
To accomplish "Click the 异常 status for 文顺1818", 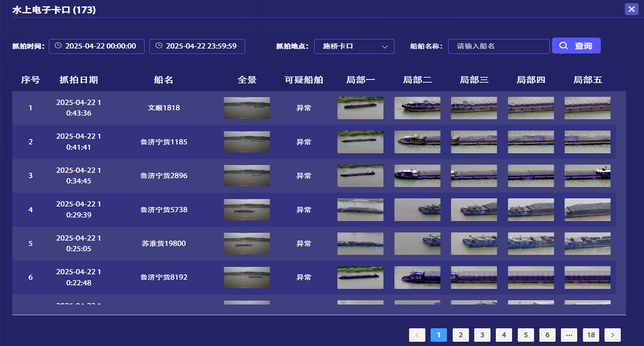I will coord(303,108).
